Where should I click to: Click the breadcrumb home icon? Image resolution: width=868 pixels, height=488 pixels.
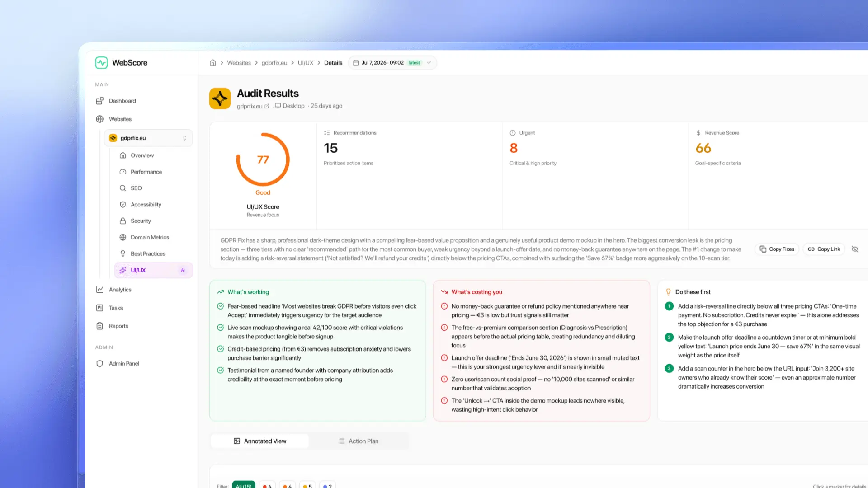212,62
